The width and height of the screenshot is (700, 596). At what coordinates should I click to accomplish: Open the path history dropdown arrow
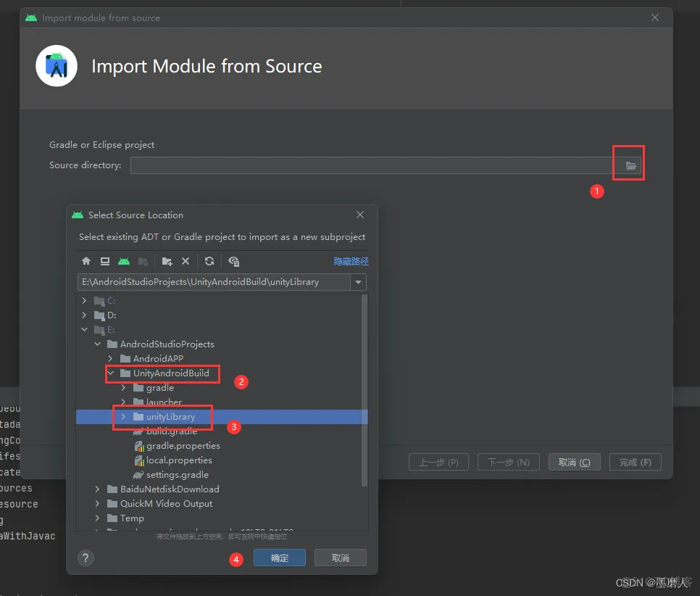tap(358, 282)
